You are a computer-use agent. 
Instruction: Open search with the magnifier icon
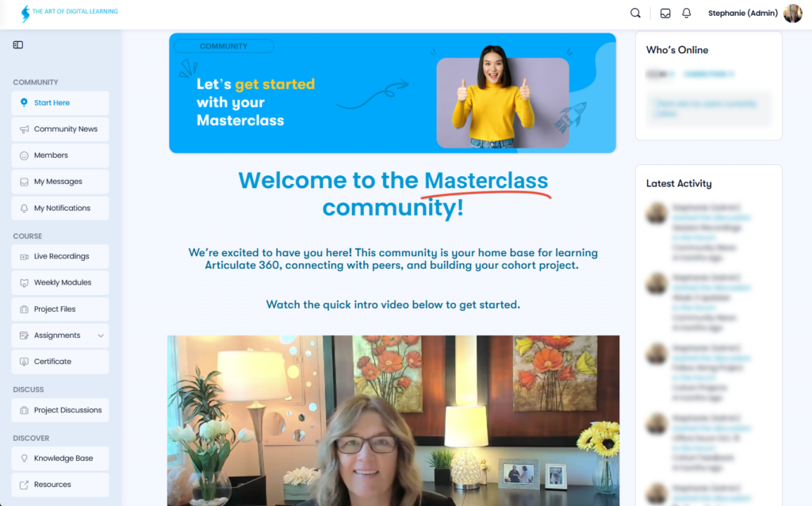pyautogui.click(x=635, y=13)
